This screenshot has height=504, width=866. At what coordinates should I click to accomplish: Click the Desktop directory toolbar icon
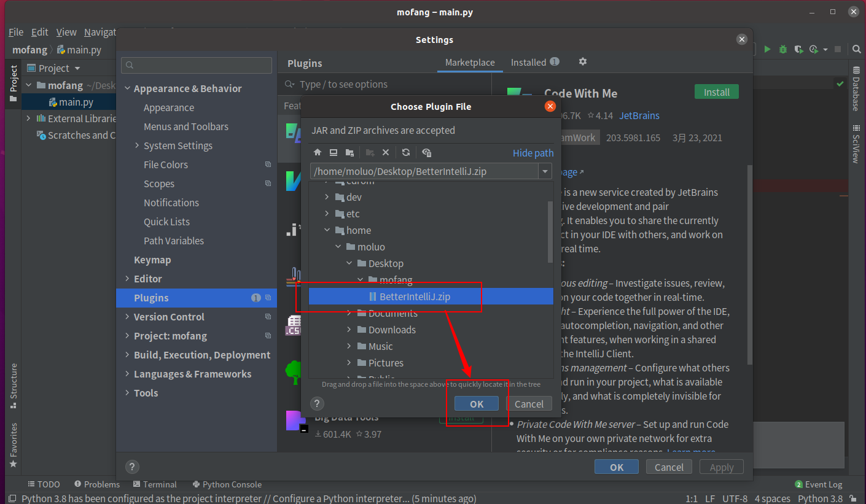point(334,152)
